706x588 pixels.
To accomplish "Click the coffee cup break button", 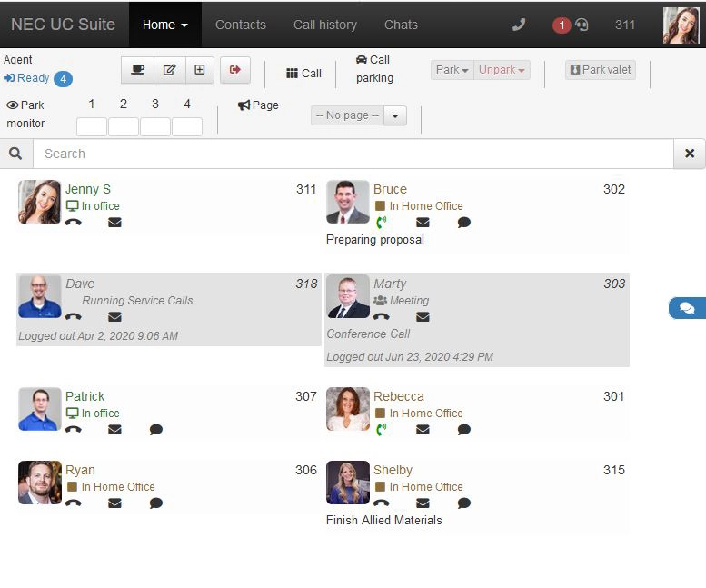I will (137, 70).
